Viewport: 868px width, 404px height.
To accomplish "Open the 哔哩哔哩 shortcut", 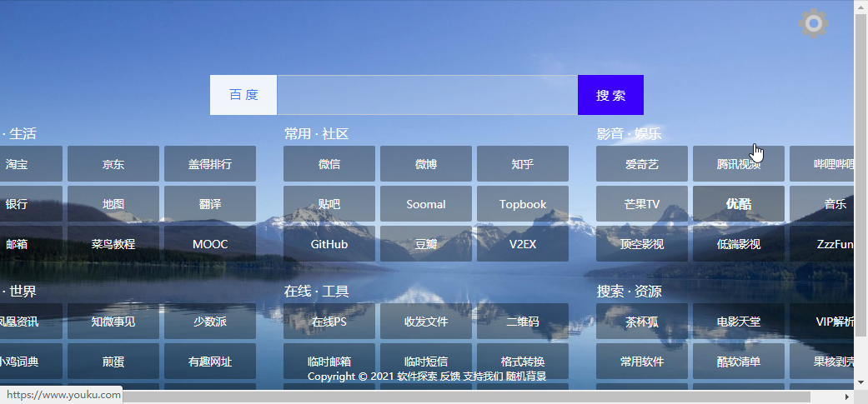I will pos(822,163).
